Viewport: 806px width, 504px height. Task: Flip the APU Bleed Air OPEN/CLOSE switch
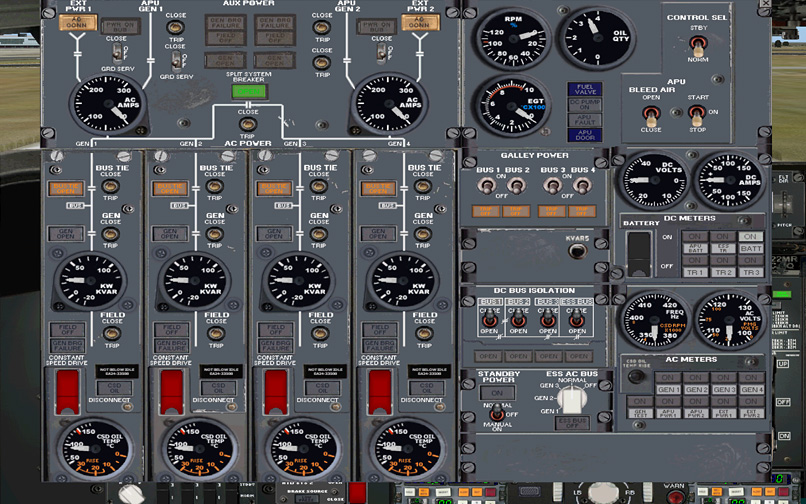(651, 114)
